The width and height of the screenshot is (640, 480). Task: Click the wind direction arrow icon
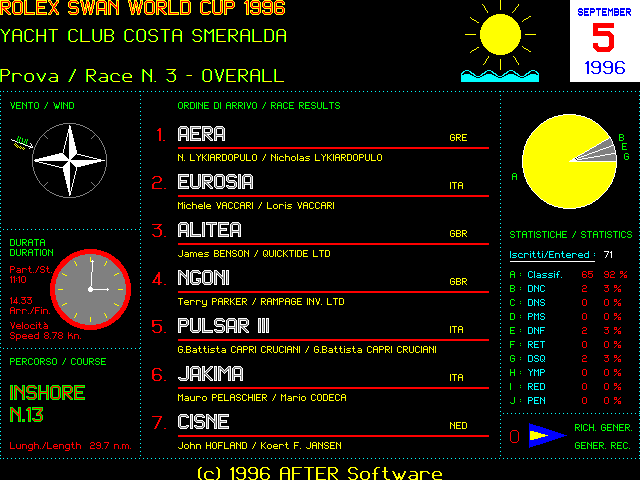22,143
